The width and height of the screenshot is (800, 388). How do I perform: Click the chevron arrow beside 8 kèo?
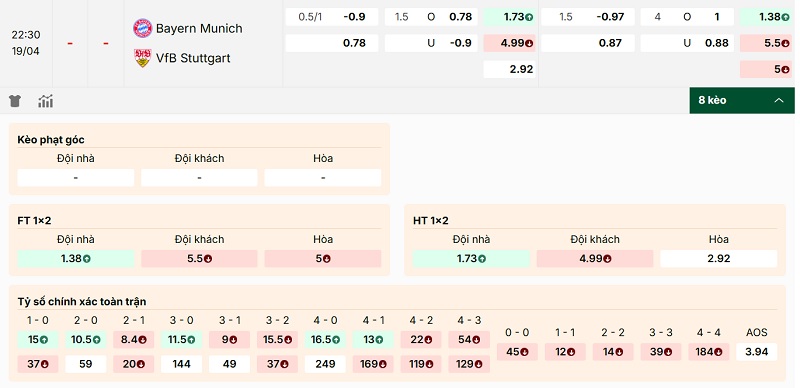(779, 100)
